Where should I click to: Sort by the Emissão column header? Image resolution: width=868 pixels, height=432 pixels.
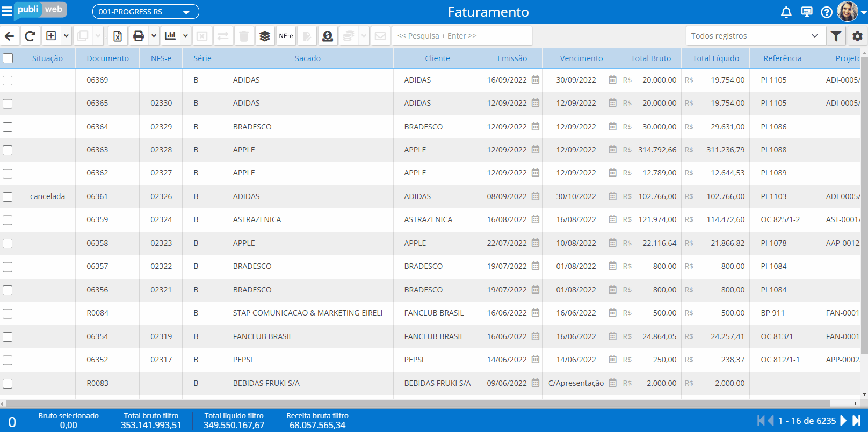[x=512, y=58]
